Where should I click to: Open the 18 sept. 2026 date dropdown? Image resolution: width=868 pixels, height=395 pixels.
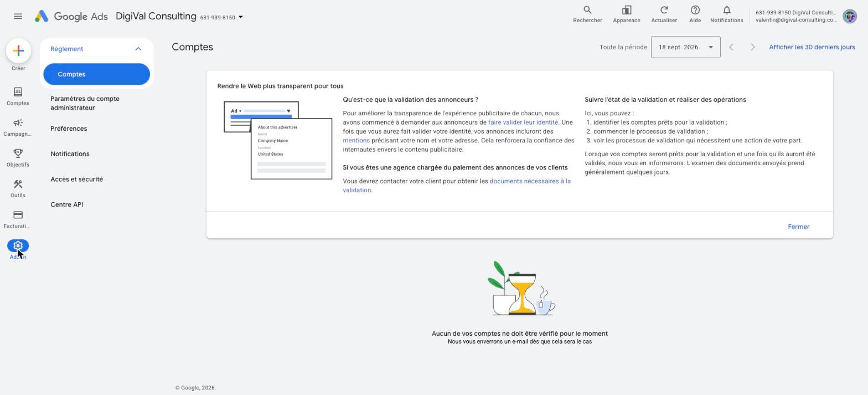coord(685,47)
